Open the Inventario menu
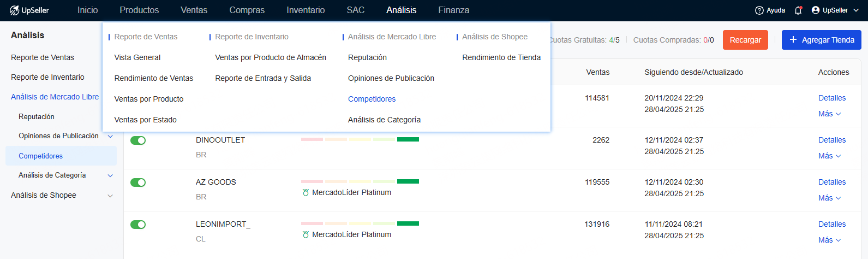868x259 pixels. click(306, 10)
